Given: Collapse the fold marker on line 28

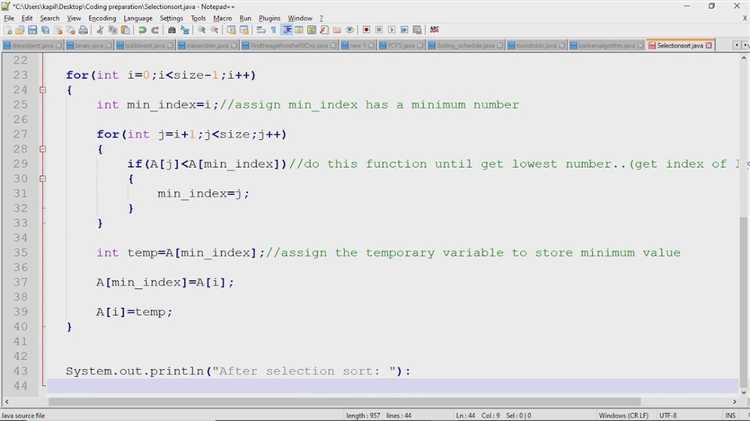Looking at the screenshot, I should coord(43,149).
